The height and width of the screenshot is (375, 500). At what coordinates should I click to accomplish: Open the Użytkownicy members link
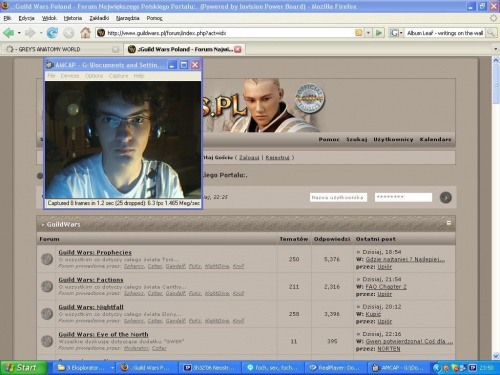coord(393,139)
